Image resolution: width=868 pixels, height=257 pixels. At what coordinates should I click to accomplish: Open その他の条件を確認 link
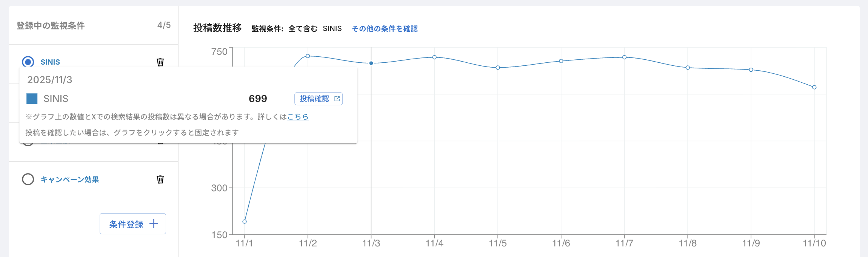click(385, 29)
